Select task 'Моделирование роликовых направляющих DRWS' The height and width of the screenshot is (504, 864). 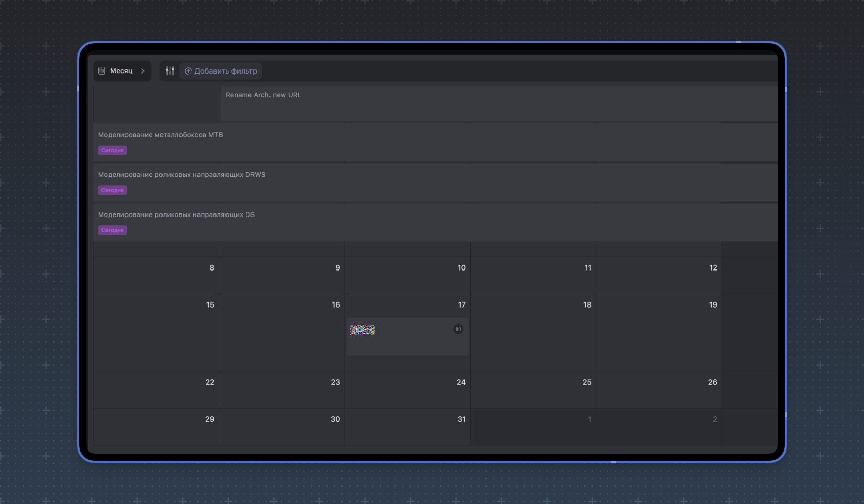pos(182,175)
